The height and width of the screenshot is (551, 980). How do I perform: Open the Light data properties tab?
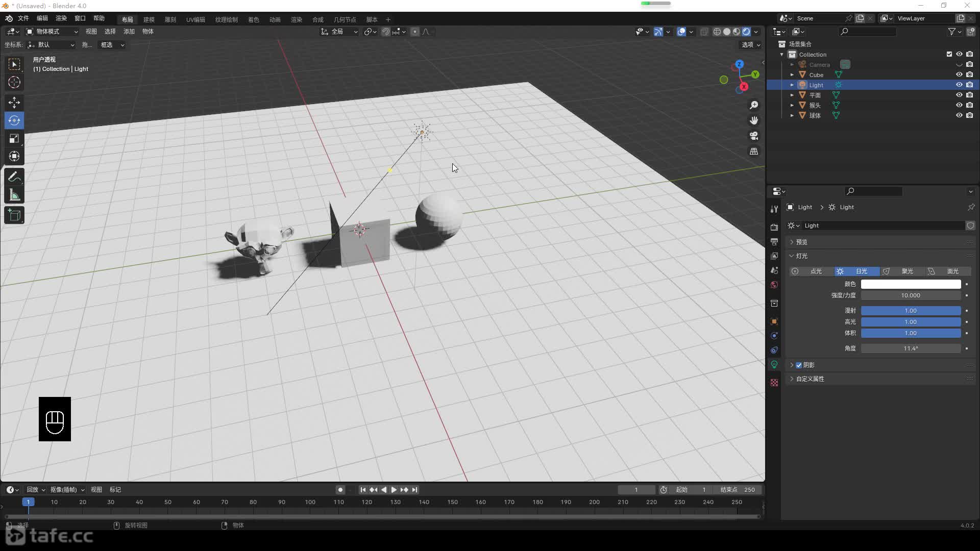coord(774,364)
